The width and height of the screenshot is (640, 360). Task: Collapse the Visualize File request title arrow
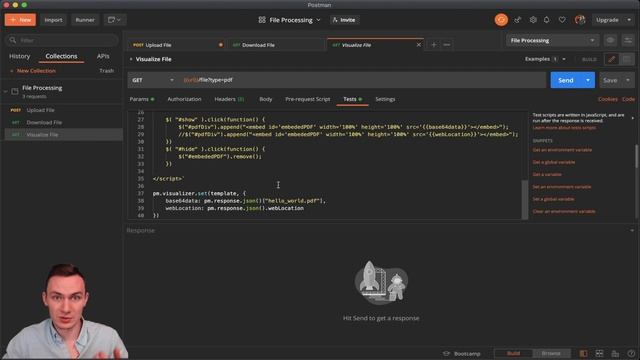131,59
